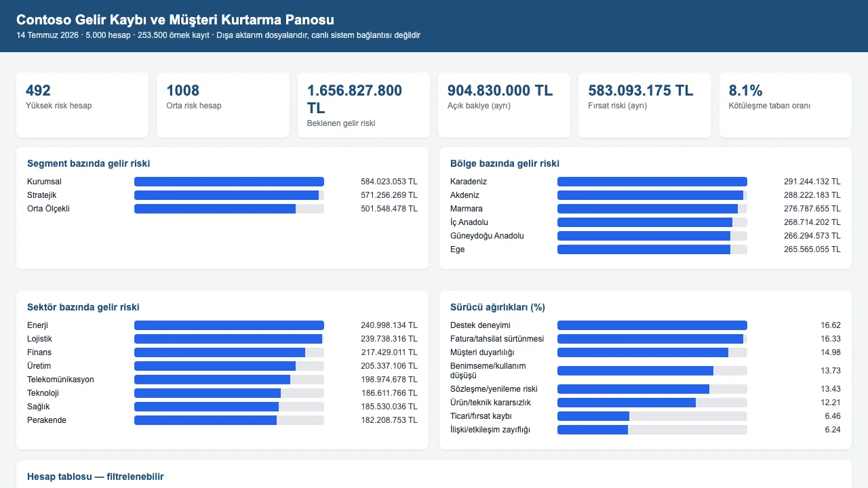Click the Sürücü ağırlıkları (%) heading
Screen dimensions: 868x488
pos(498,307)
